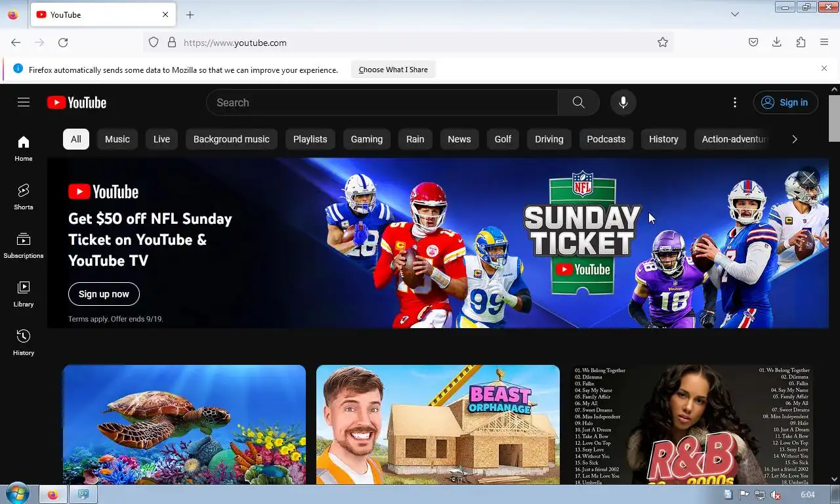
Task: Open the sea turtle video thumbnail
Action: 184,425
